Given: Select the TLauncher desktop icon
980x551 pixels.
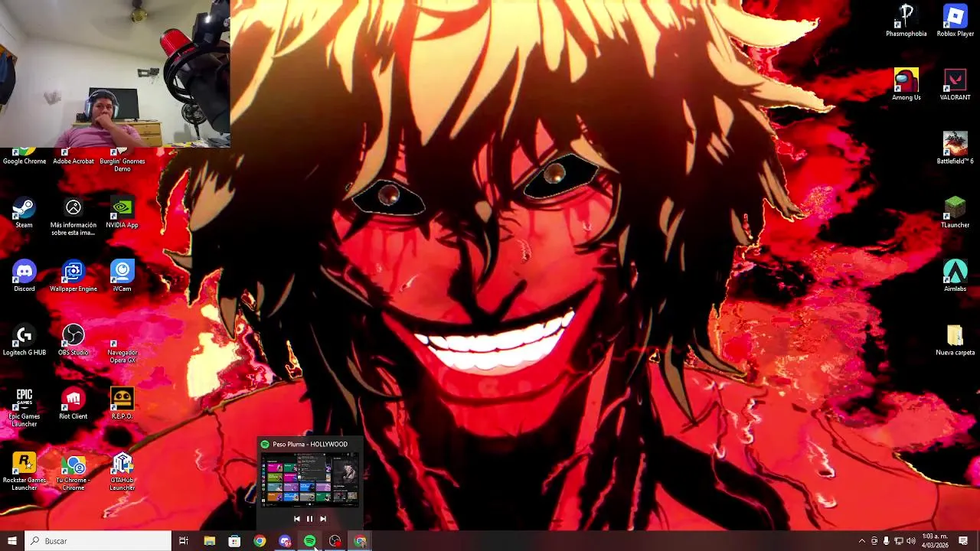Looking at the screenshot, I should pos(955,213).
